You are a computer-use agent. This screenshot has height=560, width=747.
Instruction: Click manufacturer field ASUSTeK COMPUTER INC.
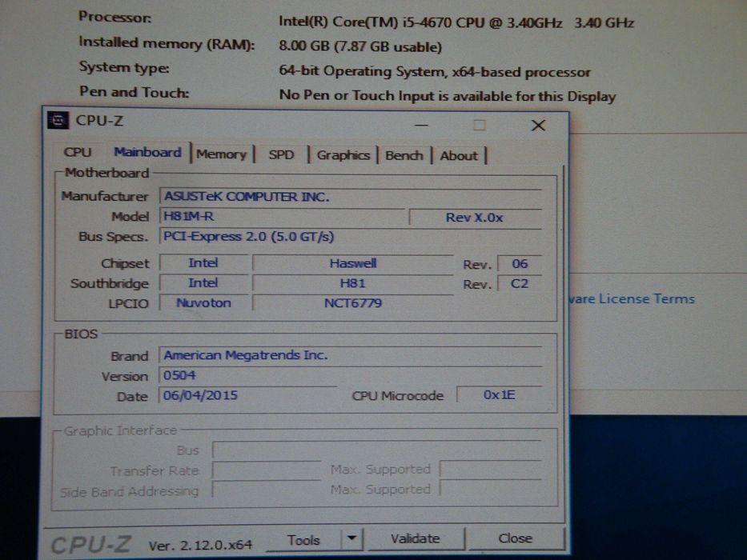point(350,197)
